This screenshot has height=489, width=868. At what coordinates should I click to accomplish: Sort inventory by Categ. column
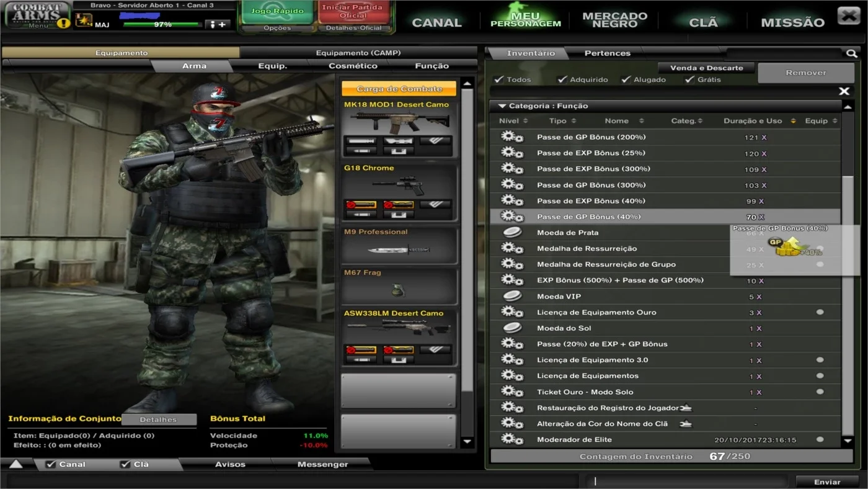687,121
